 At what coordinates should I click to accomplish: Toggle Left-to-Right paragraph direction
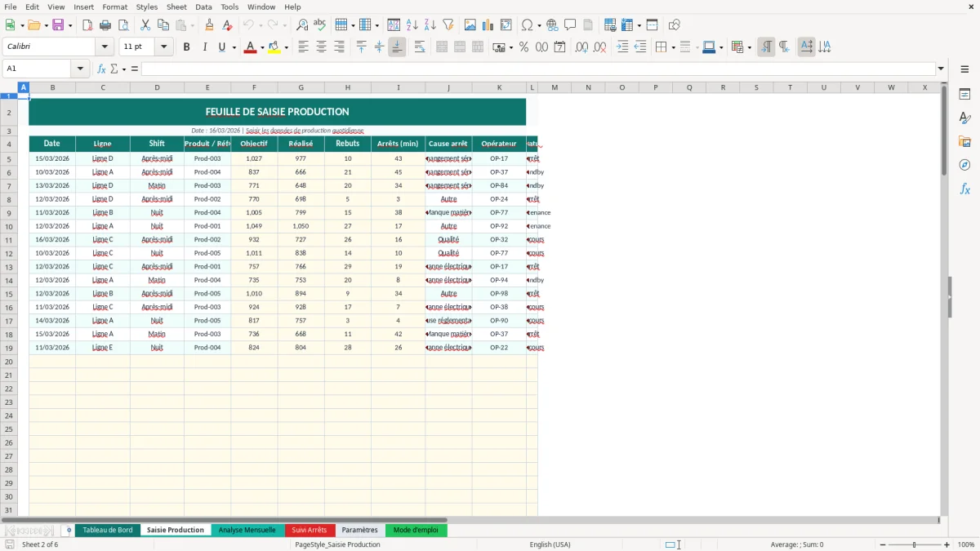click(x=766, y=47)
